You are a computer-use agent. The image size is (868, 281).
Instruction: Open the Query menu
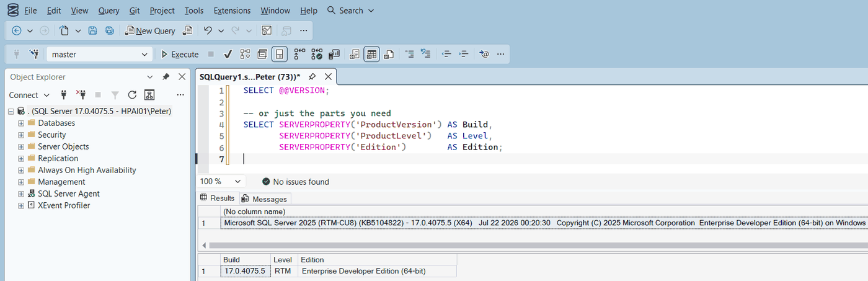tap(109, 11)
